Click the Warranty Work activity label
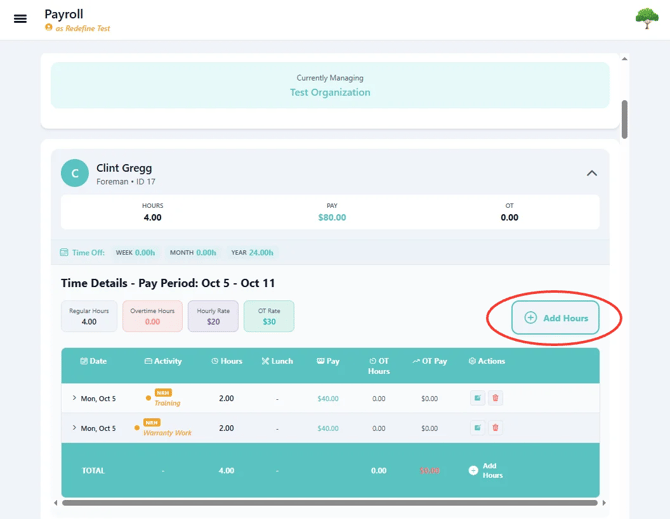The height and width of the screenshot is (519, 670). (x=167, y=433)
